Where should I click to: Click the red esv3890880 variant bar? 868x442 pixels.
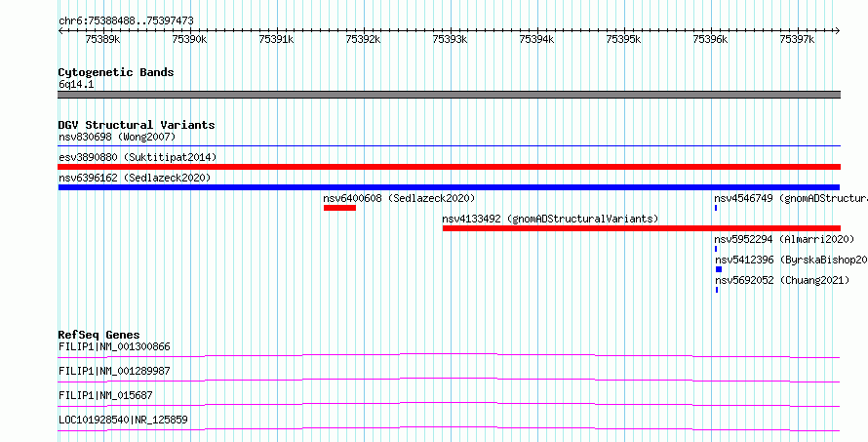449,167
